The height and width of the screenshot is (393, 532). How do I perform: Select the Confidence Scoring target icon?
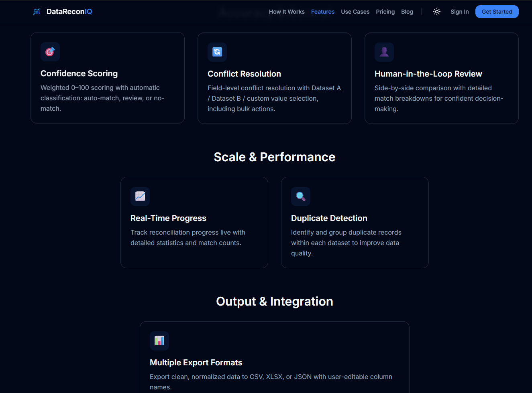click(x=50, y=52)
